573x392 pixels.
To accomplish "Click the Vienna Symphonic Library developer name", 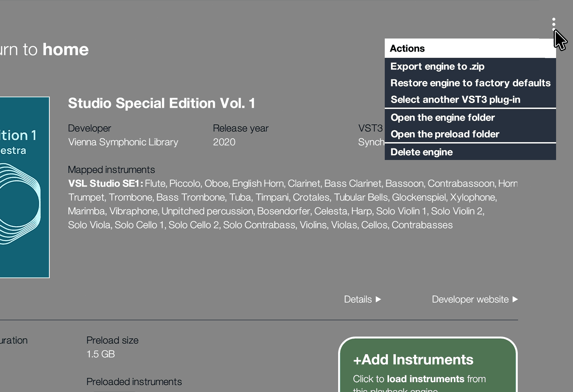I will (x=123, y=142).
